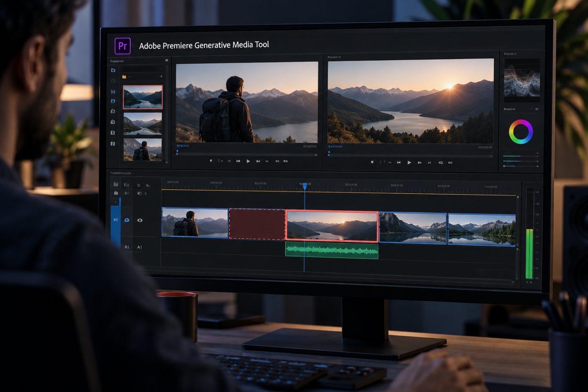588x392 pixels.
Task: Click the rightmost transport button in source monitor
Action: 286,161
